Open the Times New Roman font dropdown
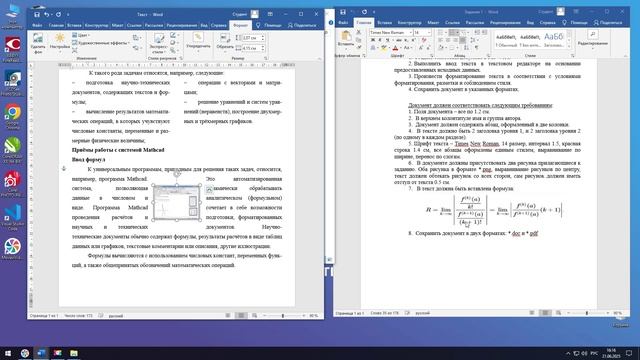This screenshot has width=640, height=360. (411, 32)
